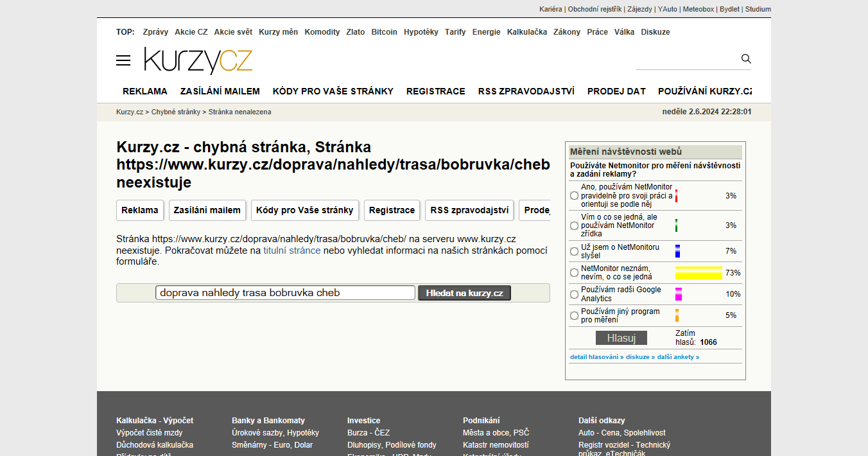Open Tarify in TOP bar
Screen dimensions: 868x456
(456, 32)
